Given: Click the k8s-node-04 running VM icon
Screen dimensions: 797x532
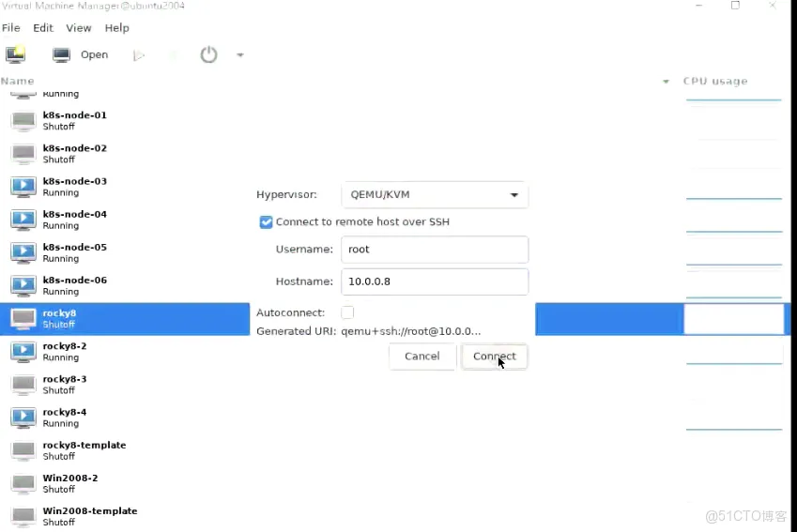Looking at the screenshot, I should [23, 220].
